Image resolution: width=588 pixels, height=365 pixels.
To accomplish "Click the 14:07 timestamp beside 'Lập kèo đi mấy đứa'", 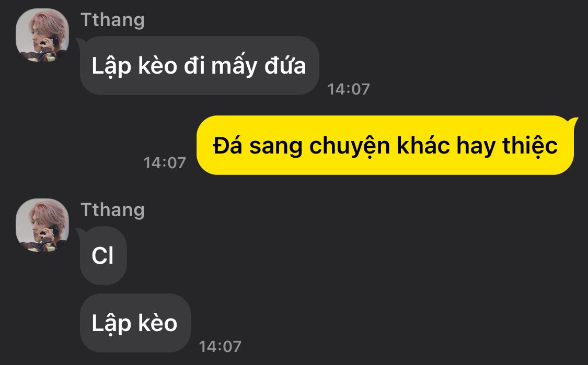I will [x=349, y=89].
